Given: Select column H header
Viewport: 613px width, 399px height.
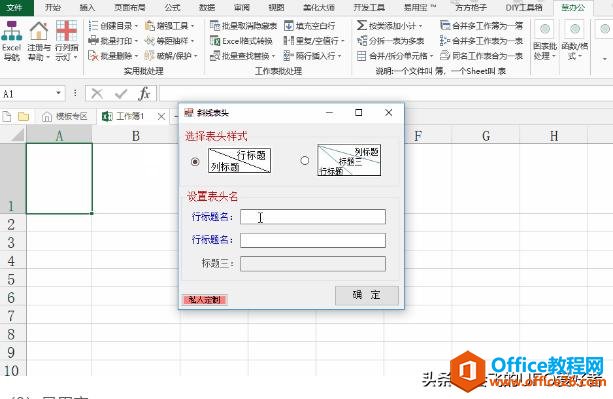Looking at the screenshot, I should pyautogui.click(x=554, y=136).
